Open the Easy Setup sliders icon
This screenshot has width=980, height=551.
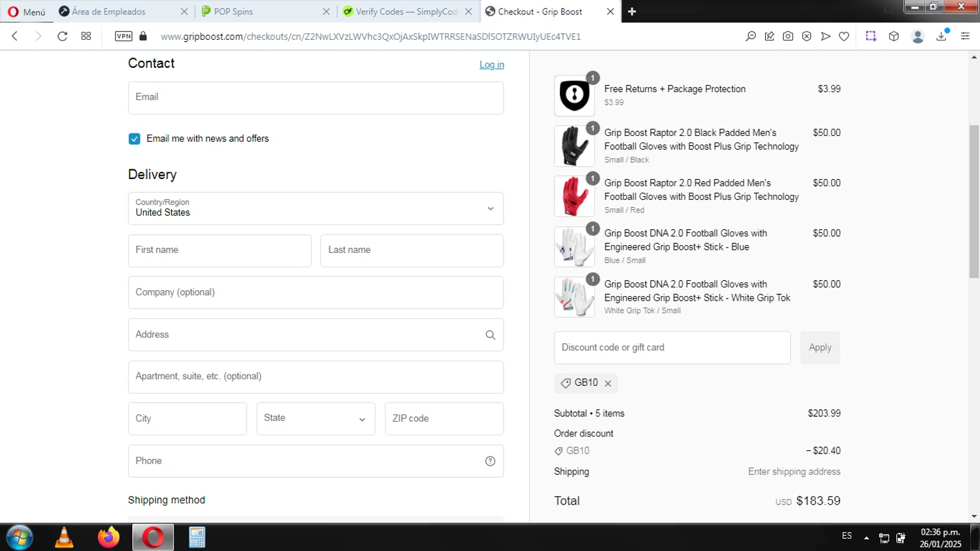point(965,37)
